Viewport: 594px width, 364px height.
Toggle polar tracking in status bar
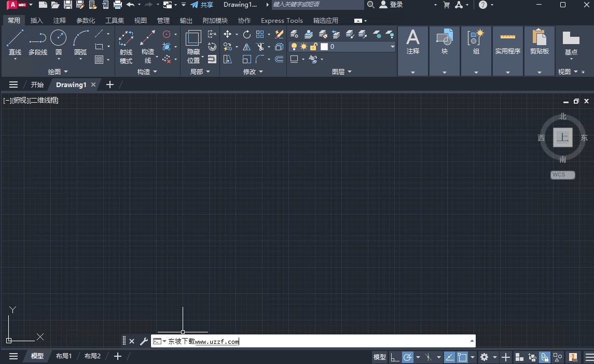point(408,357)
